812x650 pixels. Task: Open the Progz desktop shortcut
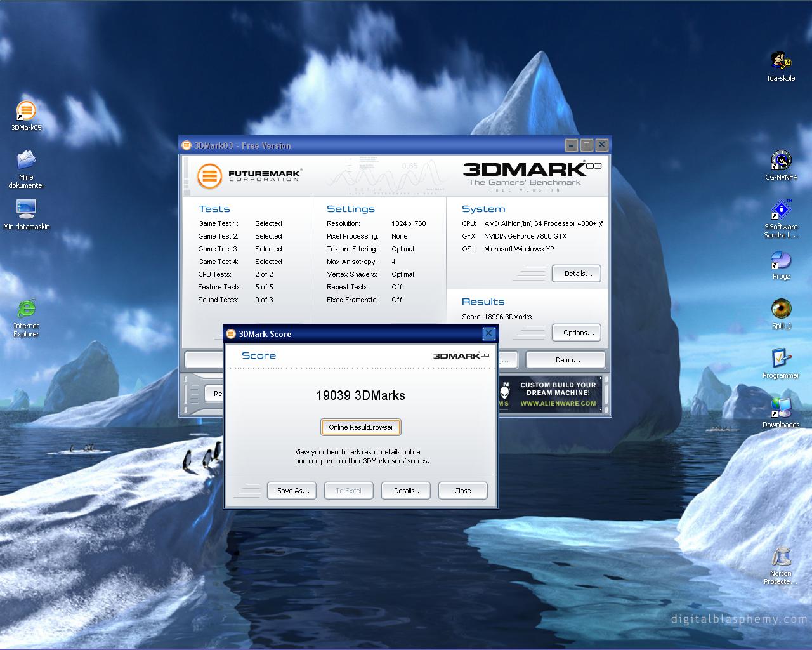pos(781,260)
